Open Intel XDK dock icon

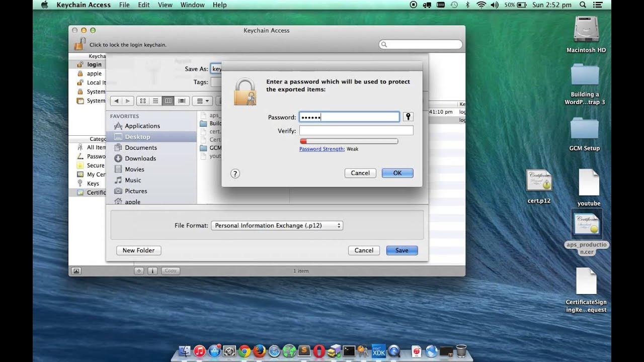(x=379, y=351)
